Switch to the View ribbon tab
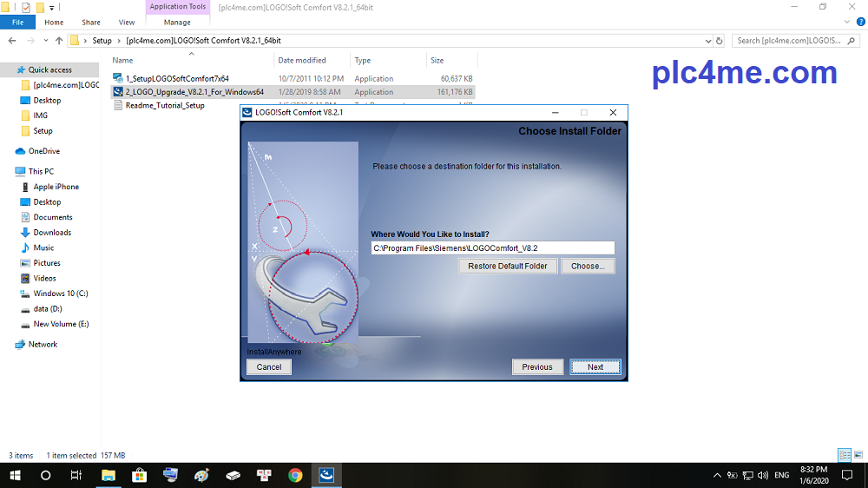This screenshot has width=868, height=488. point(127,22)
